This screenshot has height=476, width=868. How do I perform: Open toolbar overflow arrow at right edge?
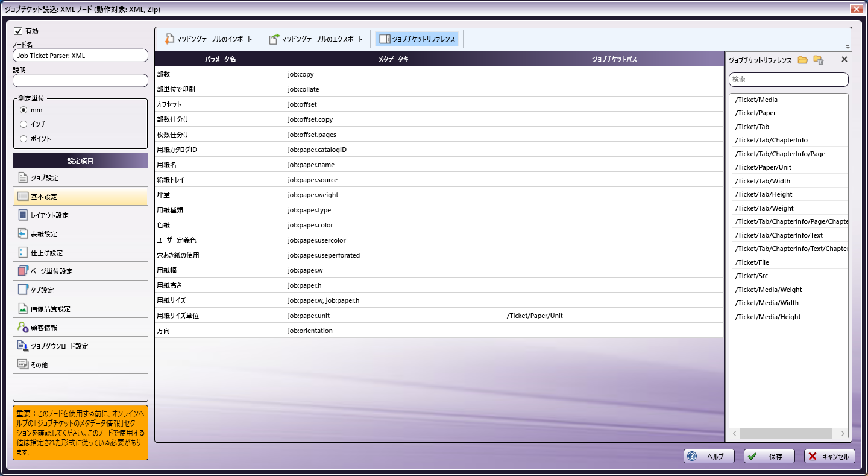(848, 47)
